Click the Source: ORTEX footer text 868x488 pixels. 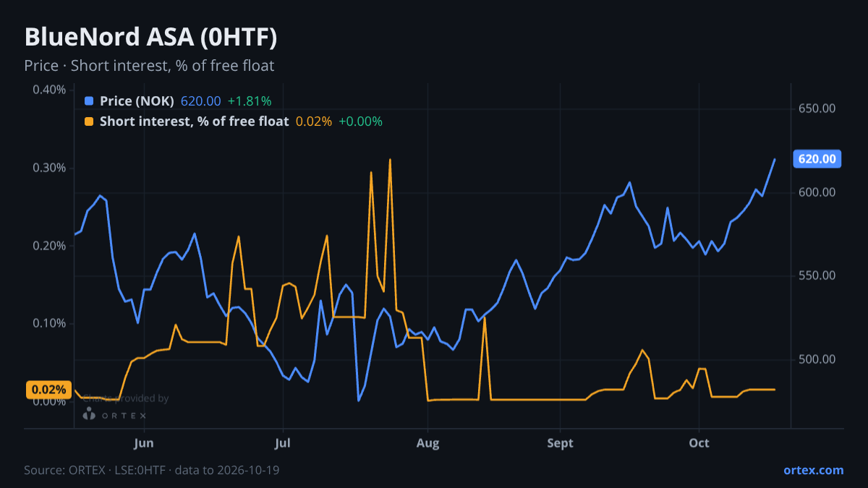(152, 470)
